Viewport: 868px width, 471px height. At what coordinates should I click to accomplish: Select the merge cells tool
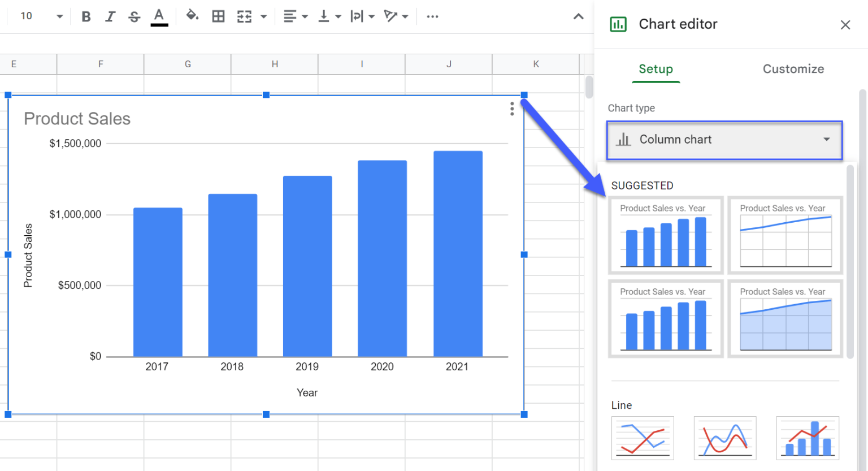(x=244, y=16)
